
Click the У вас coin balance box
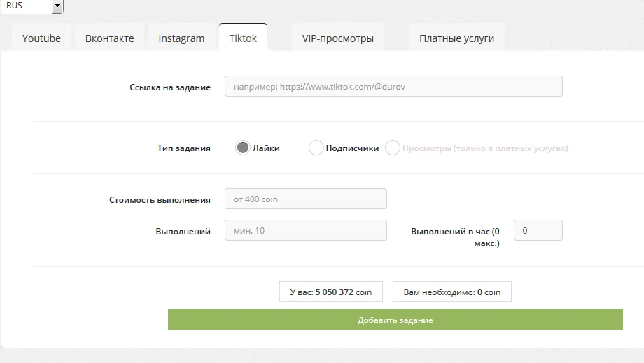[331, 292]
